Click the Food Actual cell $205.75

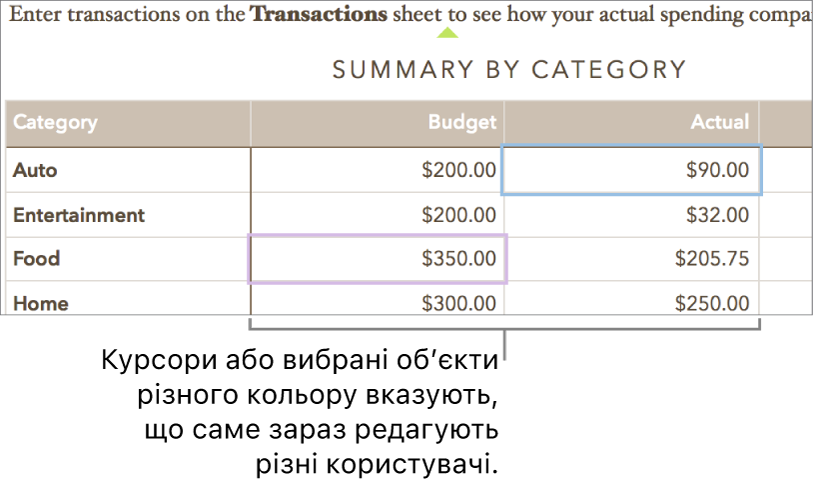pos(632,259)
